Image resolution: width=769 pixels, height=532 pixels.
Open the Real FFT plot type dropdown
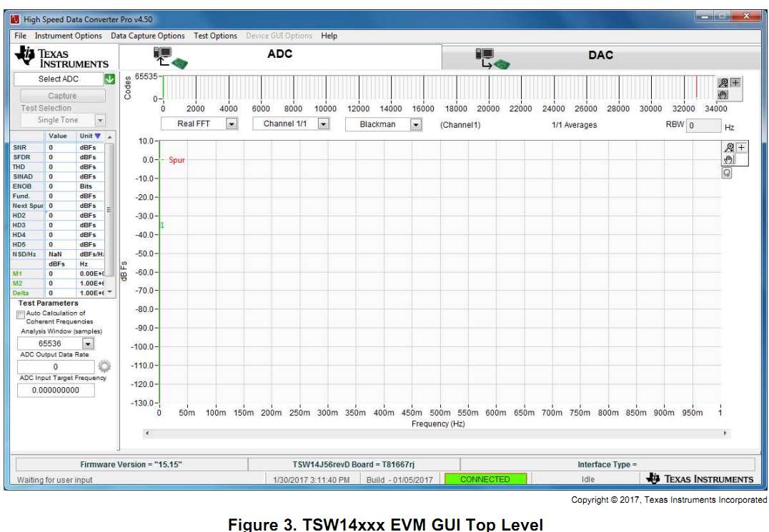tap(231, 124)
